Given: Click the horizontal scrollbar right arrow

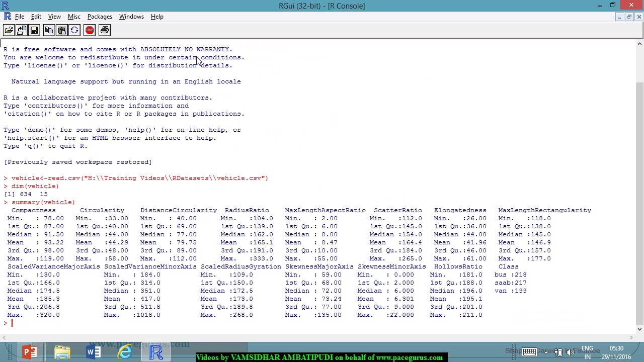Looking at the screenshot, I should pos(631,337).
